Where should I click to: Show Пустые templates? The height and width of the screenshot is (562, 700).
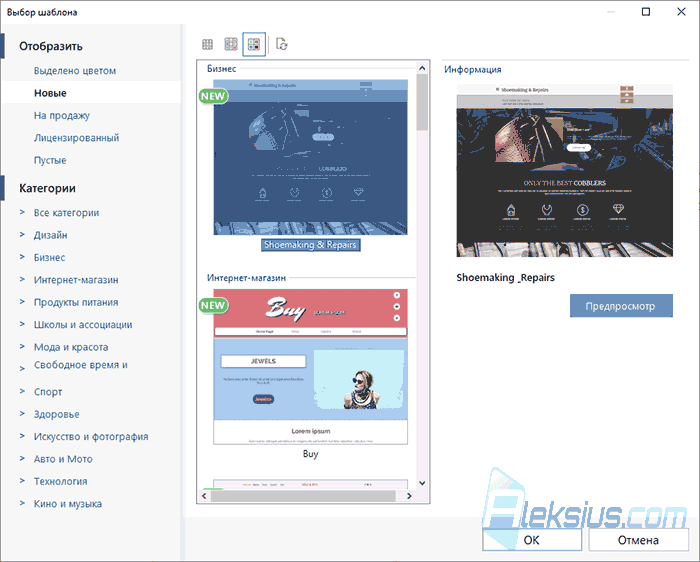click(x=50, y=160)
